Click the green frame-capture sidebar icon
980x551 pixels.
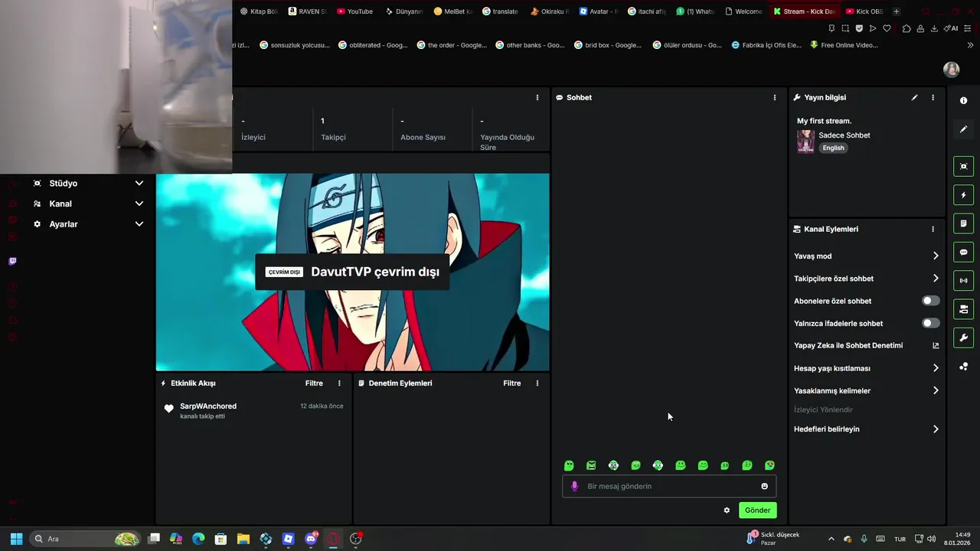(x=963, y=166)
